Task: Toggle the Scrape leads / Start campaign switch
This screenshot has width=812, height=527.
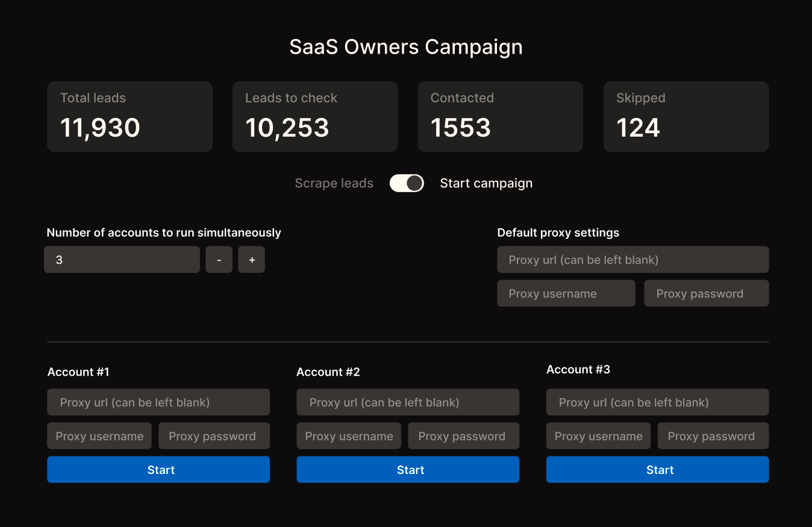Action: 407,183
